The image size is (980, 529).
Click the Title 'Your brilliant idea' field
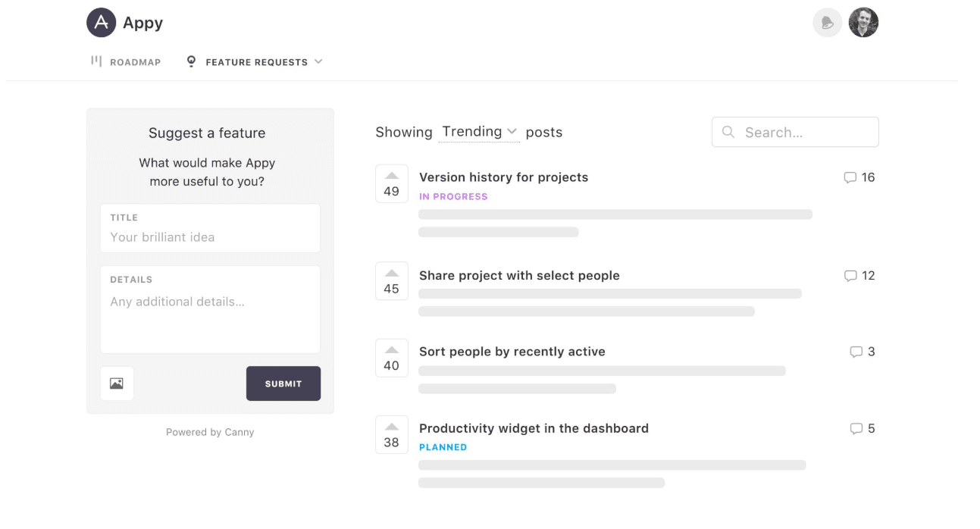click(210, 228)
